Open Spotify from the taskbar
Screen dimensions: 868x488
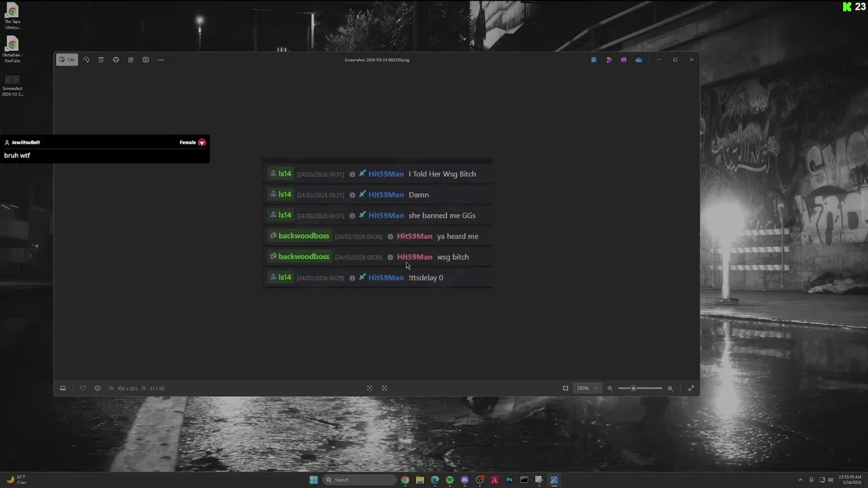(x=450, y=480)
